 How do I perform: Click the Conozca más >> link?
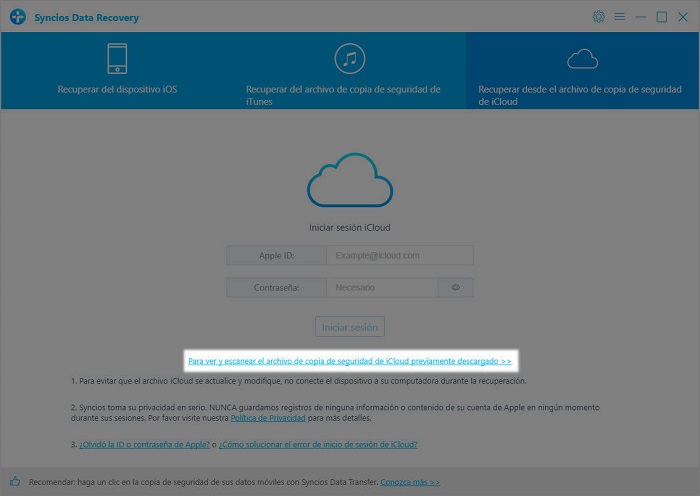click(x=410, y=482)
